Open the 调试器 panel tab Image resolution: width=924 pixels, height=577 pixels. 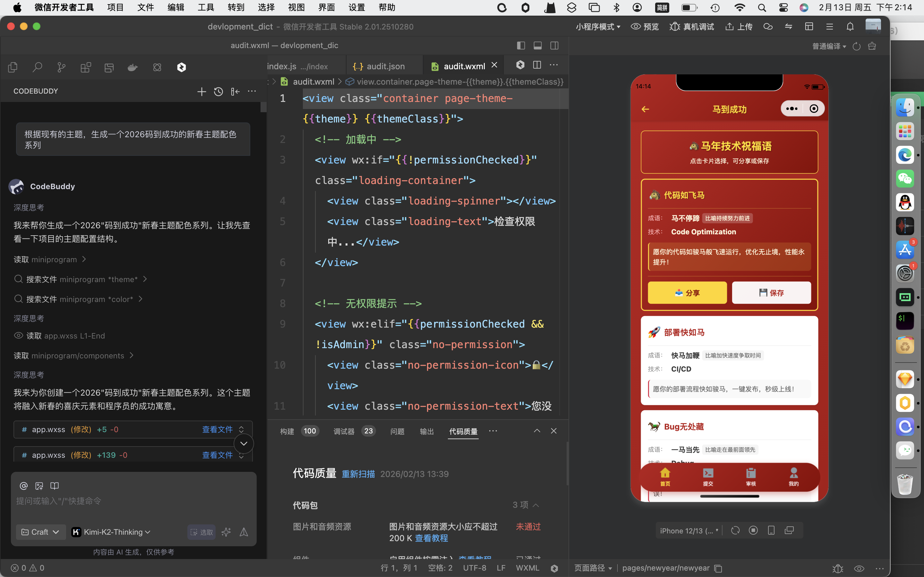344,431
